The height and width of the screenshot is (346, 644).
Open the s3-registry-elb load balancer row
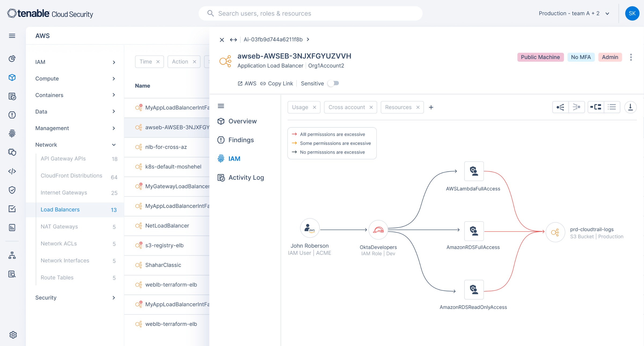(x=167, y=245)
